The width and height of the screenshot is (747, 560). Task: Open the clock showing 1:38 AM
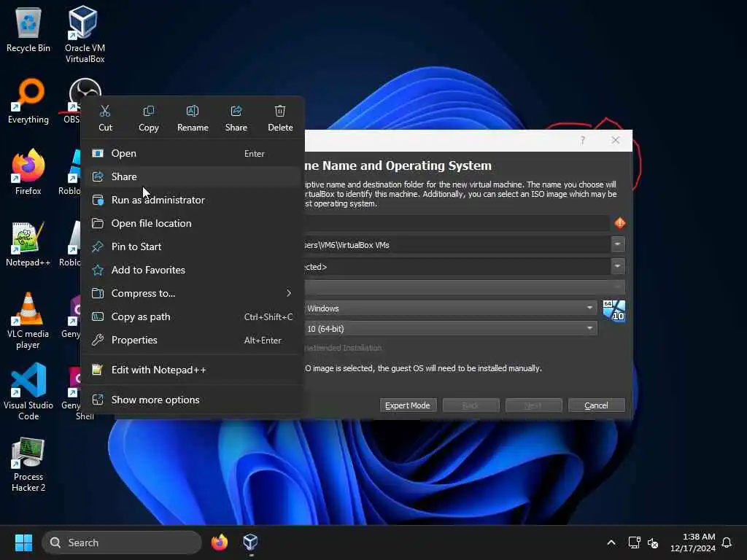pyautogui.click(x=693, y=542)
